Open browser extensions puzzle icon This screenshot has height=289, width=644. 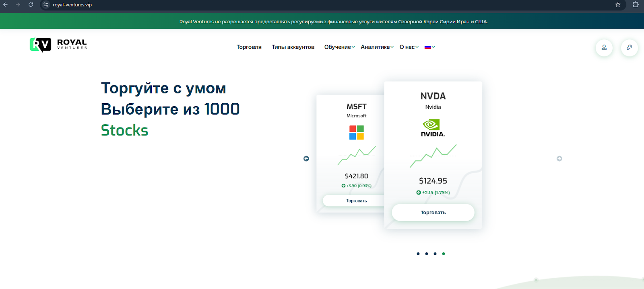click(x=636, y=5)
